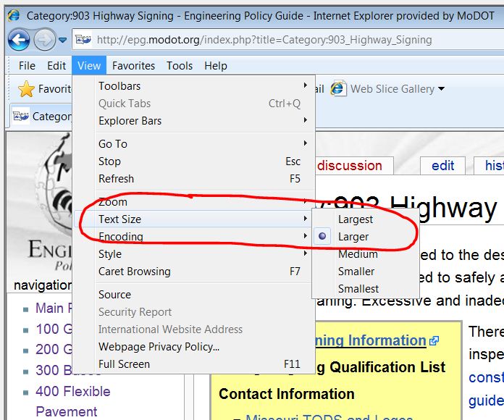Open the File menu
Screen dimensions: 504x420
coord(27,66)
